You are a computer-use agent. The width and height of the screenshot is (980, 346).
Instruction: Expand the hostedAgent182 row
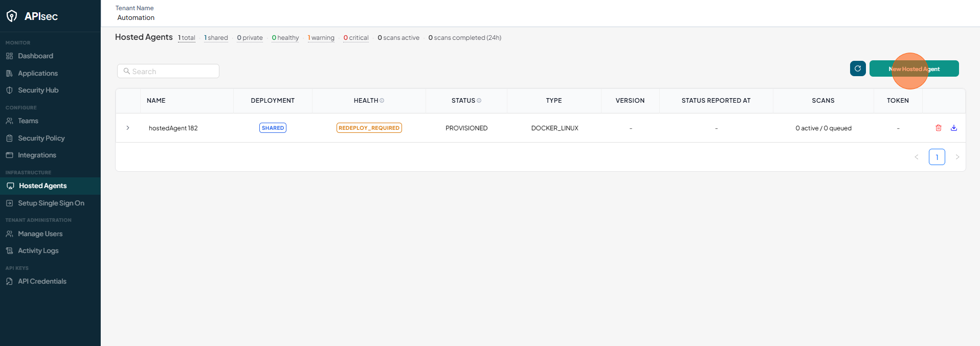pyautogui.click(x=128, y=128)
